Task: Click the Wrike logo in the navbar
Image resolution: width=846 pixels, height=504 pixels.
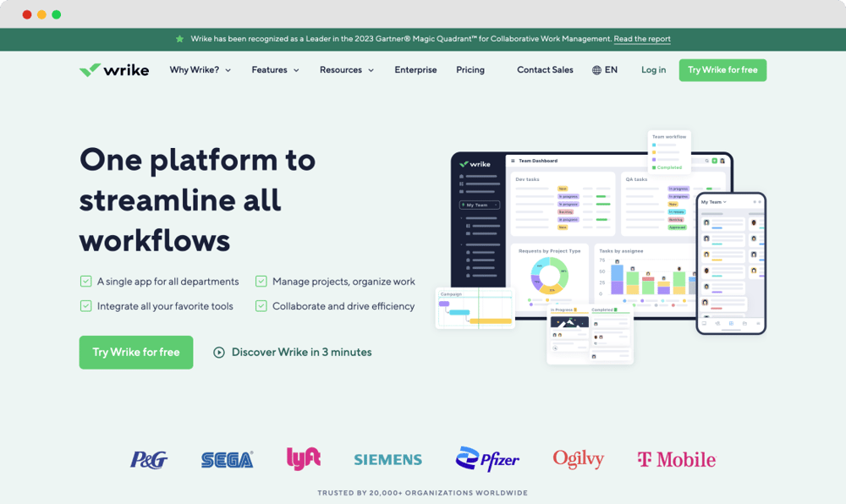Action: (x=113, y=70)
